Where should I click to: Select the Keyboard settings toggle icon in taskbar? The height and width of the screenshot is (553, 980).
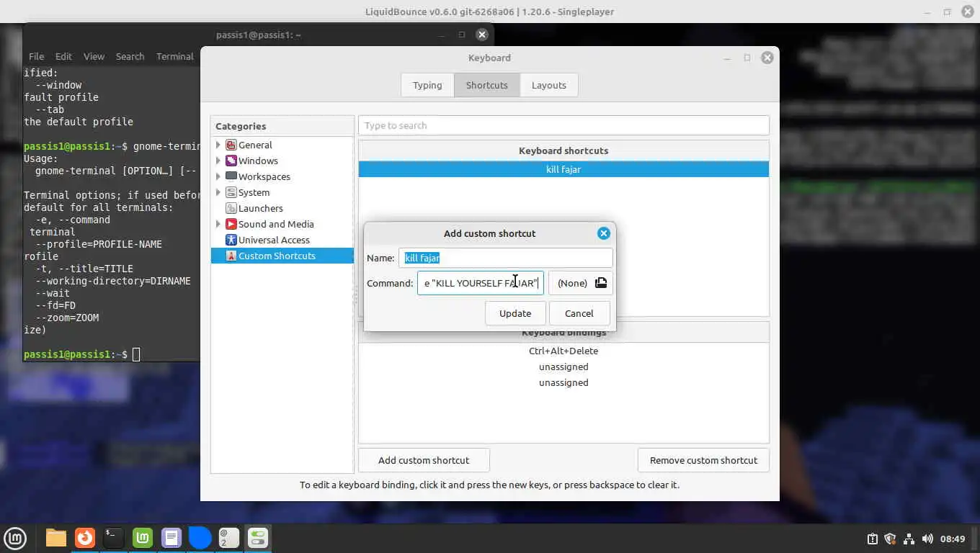pyautogui.click(x=258, y=538)
